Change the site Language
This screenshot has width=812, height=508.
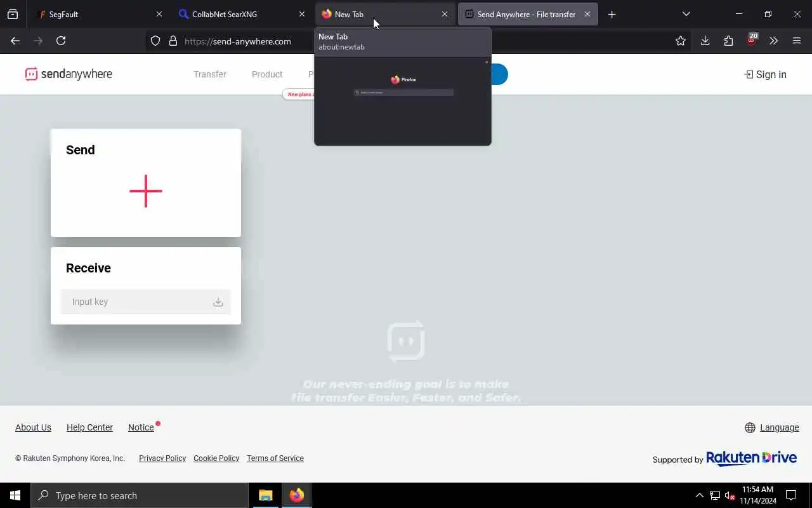click(772, 427)
